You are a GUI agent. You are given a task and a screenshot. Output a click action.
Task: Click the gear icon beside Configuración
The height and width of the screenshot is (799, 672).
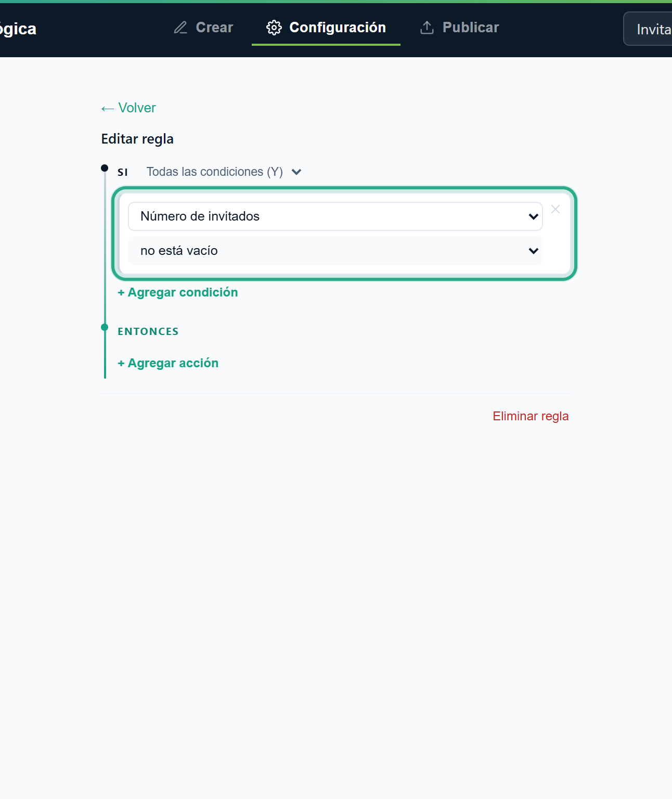tap(274, 28)
